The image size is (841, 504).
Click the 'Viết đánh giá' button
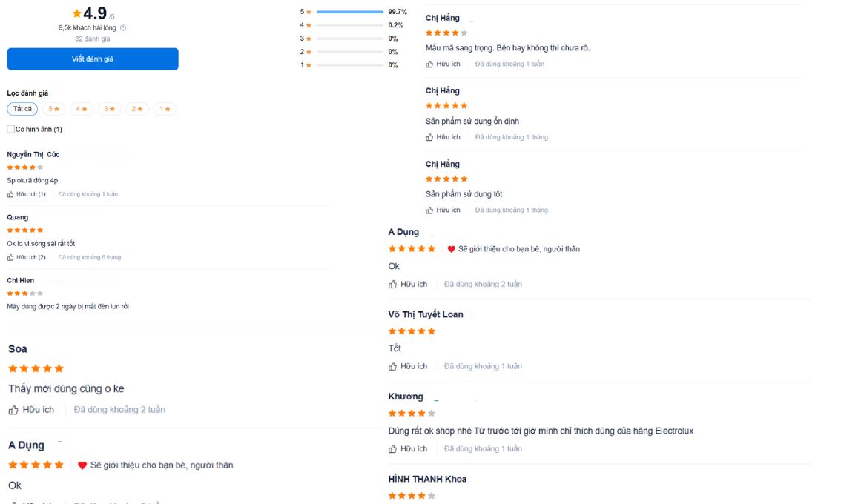(x=93, y=59)
